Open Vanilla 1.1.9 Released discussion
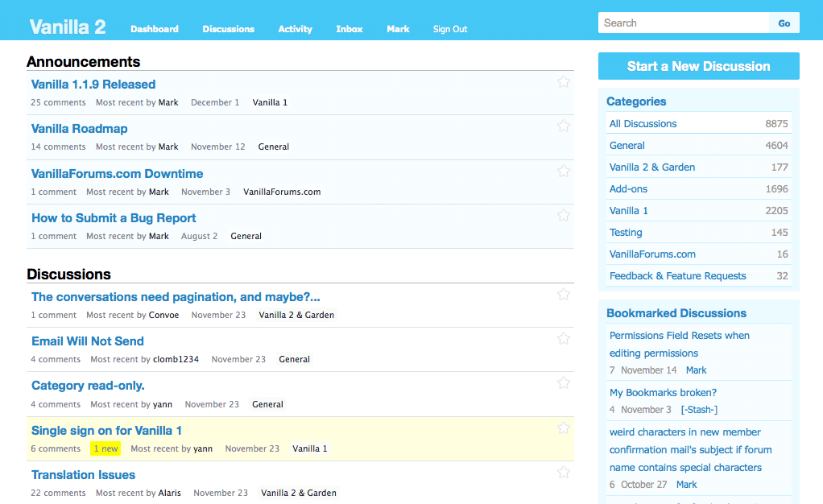 point(93,85)
